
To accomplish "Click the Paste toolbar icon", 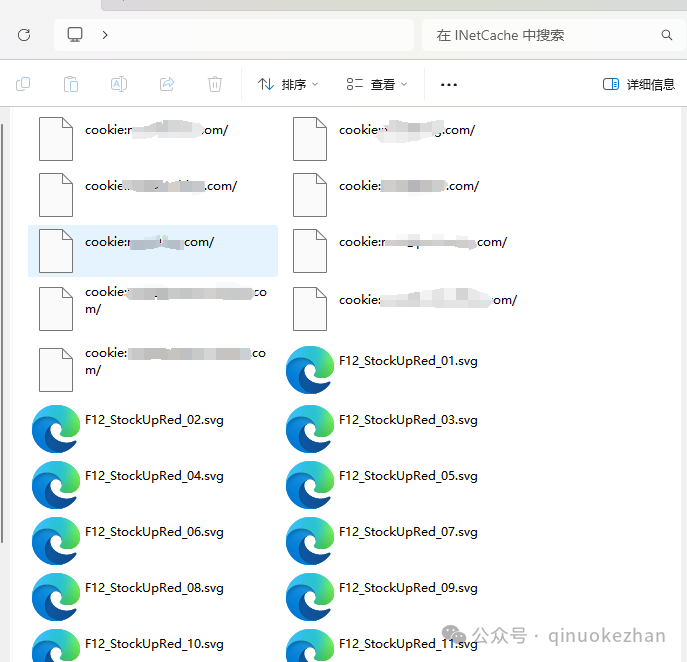I will click(71, 84).
